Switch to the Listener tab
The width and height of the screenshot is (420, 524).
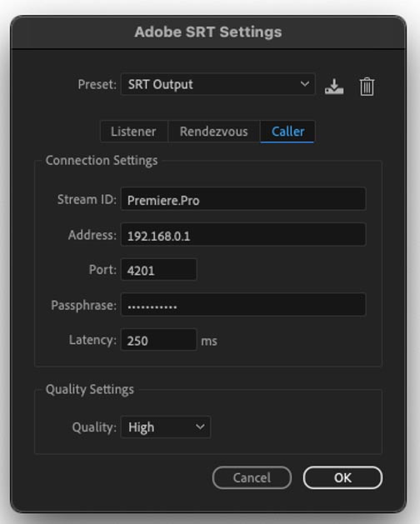(133, 132)
